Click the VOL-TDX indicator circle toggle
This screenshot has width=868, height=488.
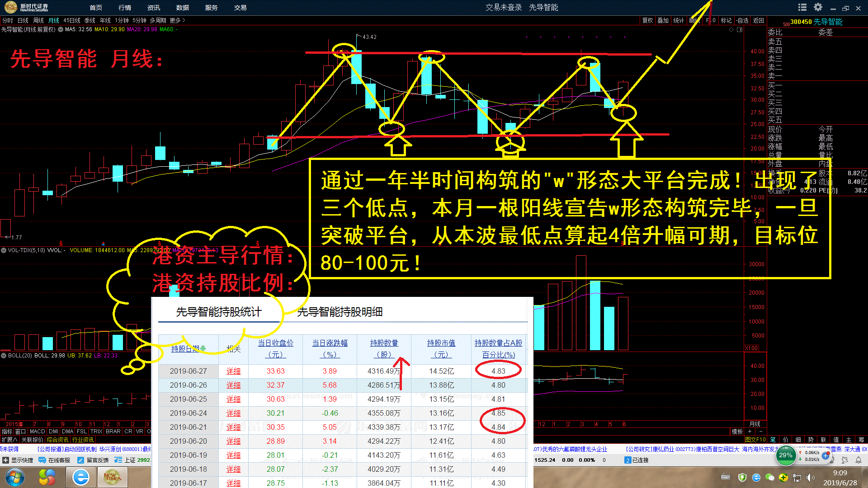pyautogui.click(x=4, y=250)
